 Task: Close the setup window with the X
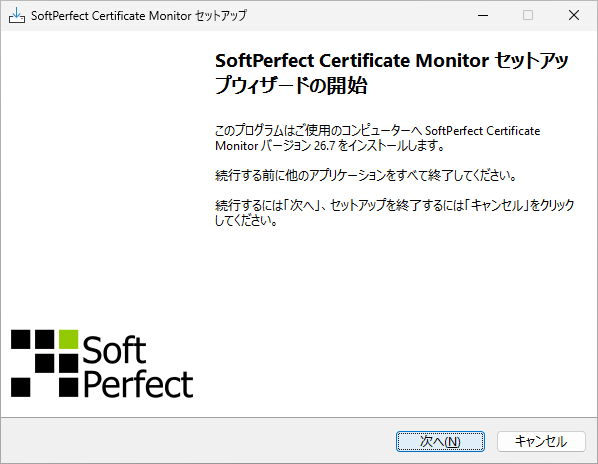(x=574, y=15)
